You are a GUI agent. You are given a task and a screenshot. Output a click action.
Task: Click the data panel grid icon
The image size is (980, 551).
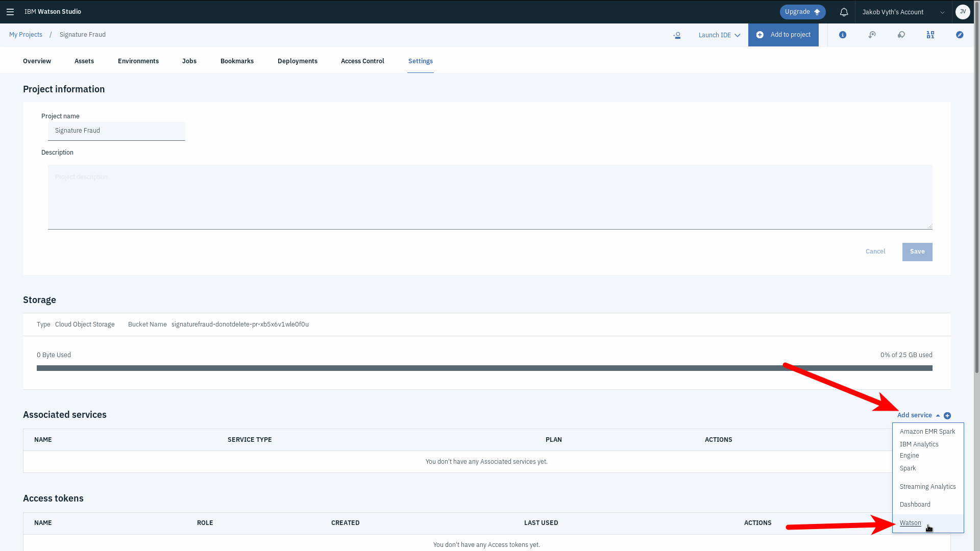point(930,35)
